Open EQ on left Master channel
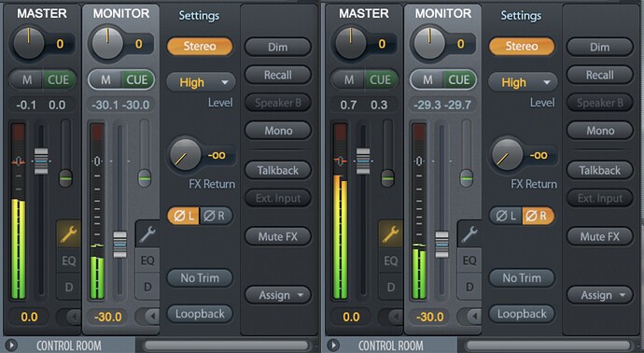 coord(68,261)
